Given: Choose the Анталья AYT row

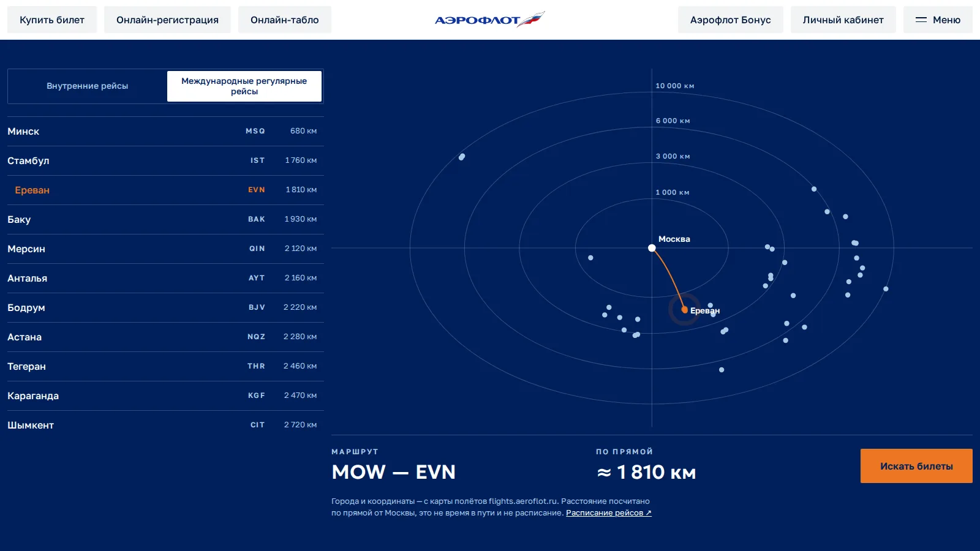Looking at the screenshot, I should point(165,278).
